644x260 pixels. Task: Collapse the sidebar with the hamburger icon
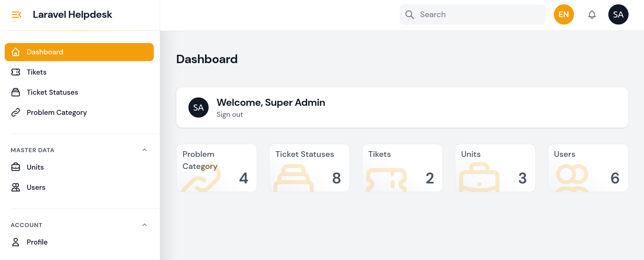click(x=16, y=14)
